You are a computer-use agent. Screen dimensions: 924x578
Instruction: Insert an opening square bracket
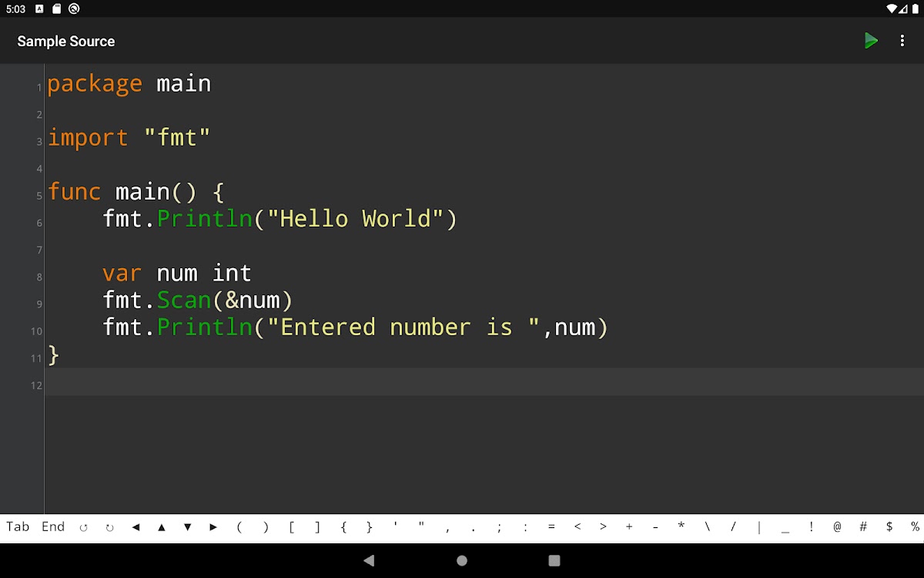[292, 527]
